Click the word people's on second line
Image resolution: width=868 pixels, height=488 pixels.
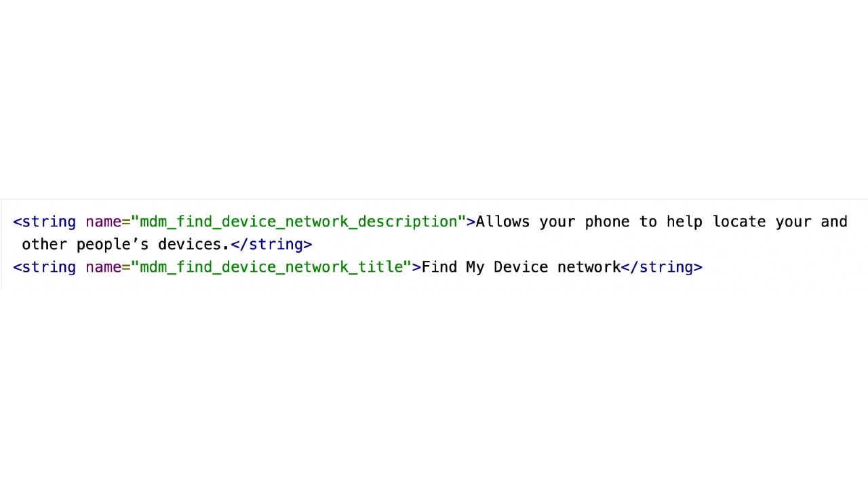click(x=113, y=245)
